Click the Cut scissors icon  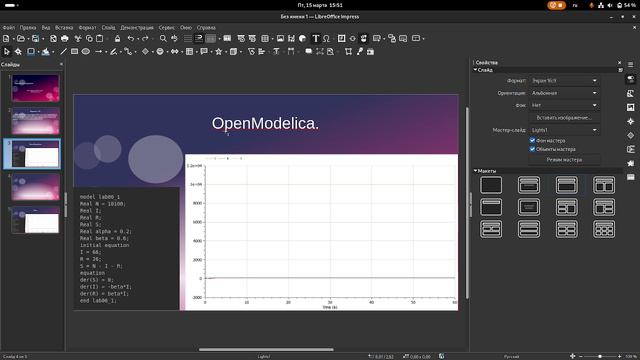pyautogui.click(x=78, y=38)
